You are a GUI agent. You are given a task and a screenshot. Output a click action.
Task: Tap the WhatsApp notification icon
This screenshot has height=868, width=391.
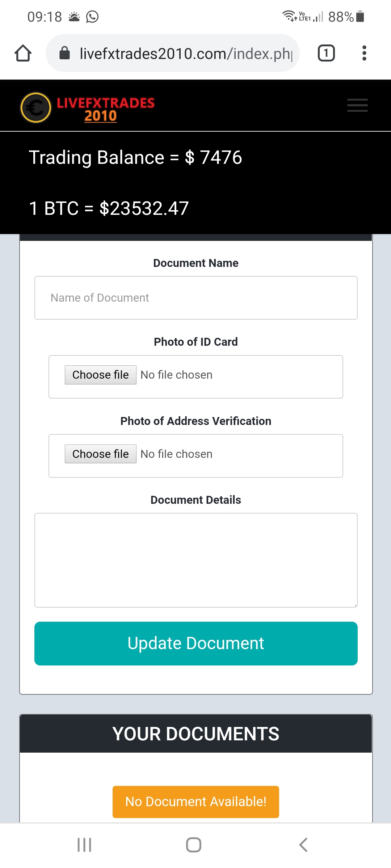point(92,17)
